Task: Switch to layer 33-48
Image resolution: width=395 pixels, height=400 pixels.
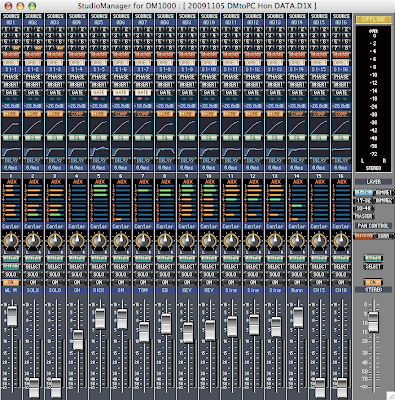Action: click(364, 208)
